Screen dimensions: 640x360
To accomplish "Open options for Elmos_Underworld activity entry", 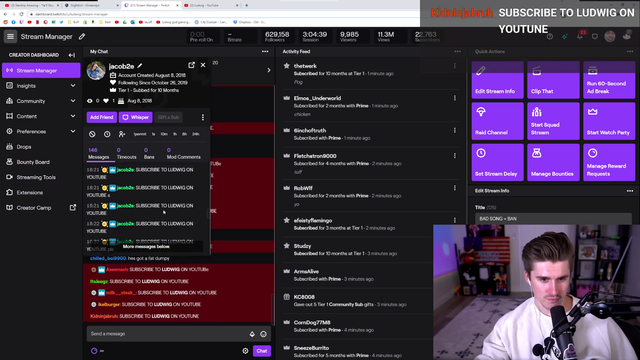I will (x=455, y=98).
